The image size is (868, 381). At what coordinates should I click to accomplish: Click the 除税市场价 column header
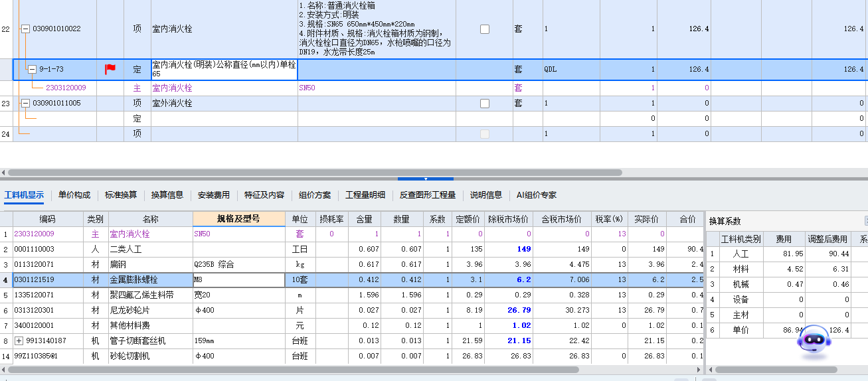click(509, 220)
